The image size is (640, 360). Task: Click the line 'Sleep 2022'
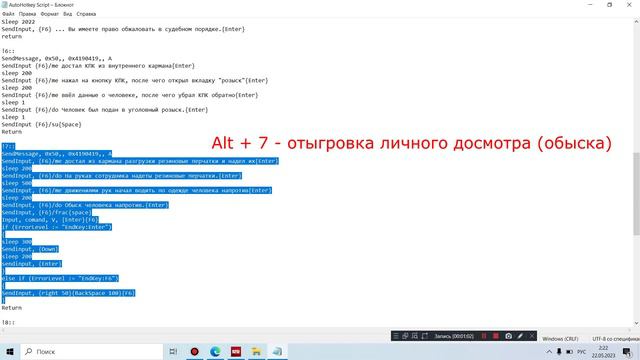click(x=18, y=22)
